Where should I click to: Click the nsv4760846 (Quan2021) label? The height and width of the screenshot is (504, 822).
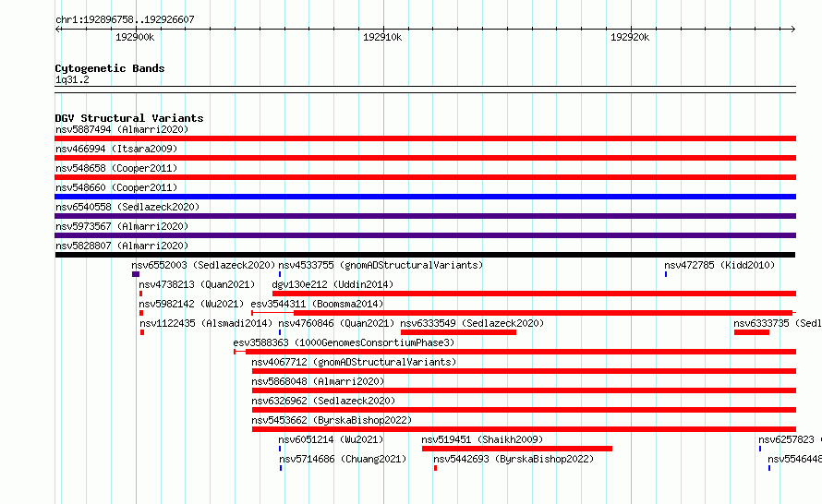tap(336, 323)
